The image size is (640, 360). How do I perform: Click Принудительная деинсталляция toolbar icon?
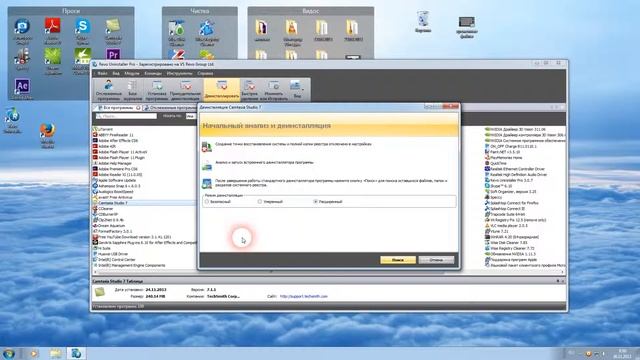click(185, 90)
